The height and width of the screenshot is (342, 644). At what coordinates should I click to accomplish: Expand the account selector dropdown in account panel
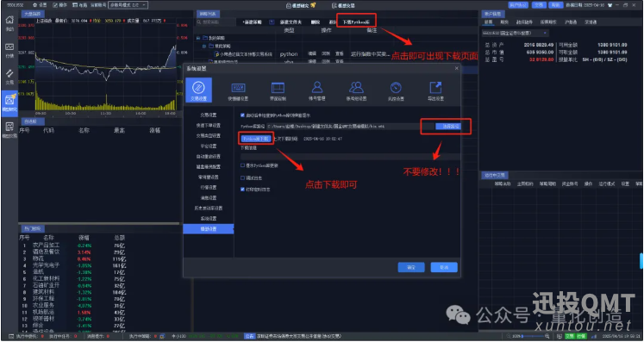(515, 33)
